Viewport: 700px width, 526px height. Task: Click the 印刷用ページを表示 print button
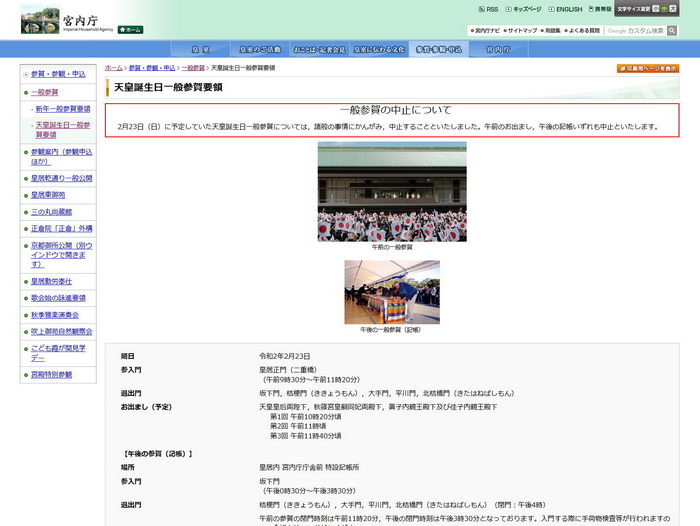coord(647,68)
